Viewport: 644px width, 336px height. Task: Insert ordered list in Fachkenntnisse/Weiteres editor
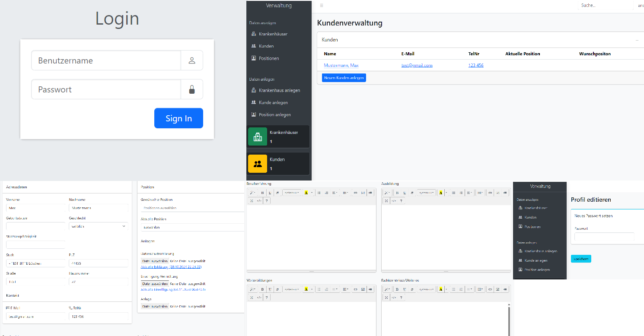tap(461, 289)
